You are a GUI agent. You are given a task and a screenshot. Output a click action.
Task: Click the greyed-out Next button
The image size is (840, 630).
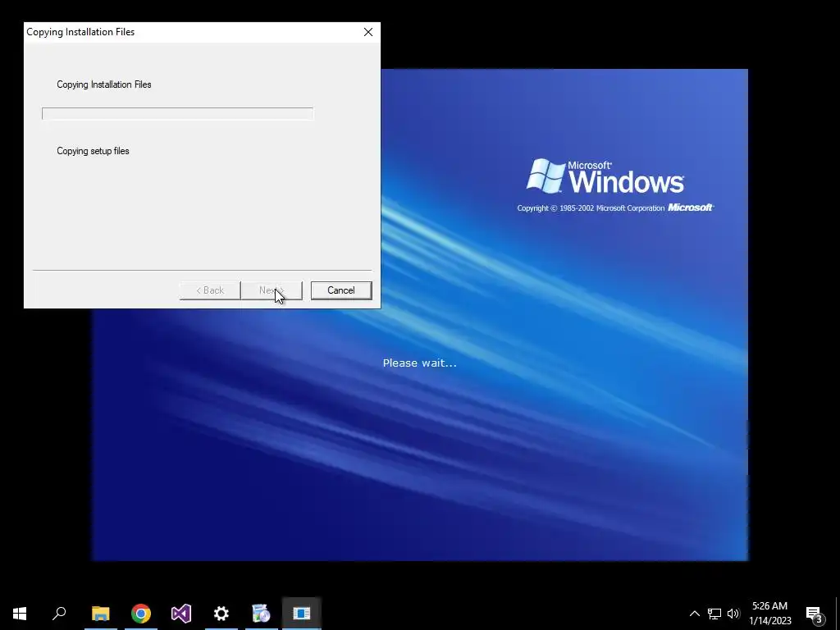pyautogui.click(x=272, y=290)
